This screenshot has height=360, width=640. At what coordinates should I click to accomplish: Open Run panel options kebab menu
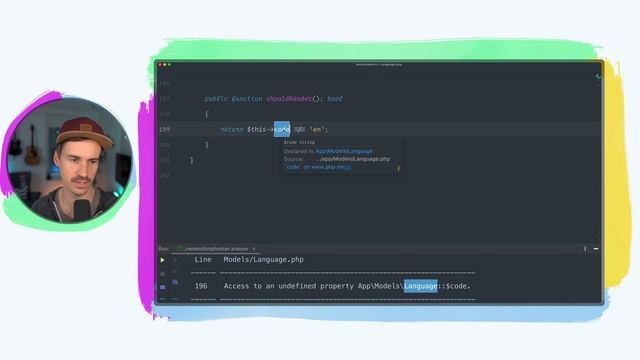pos(585,249)
